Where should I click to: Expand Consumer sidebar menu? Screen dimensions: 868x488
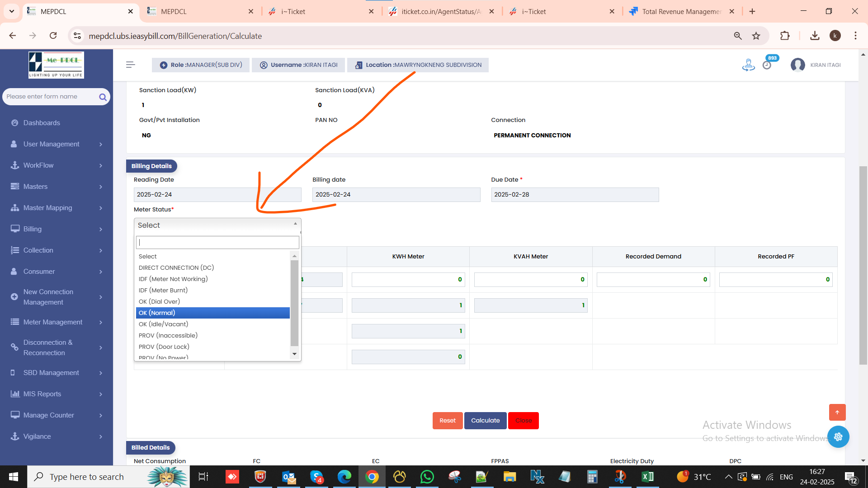tap(57, 272)
